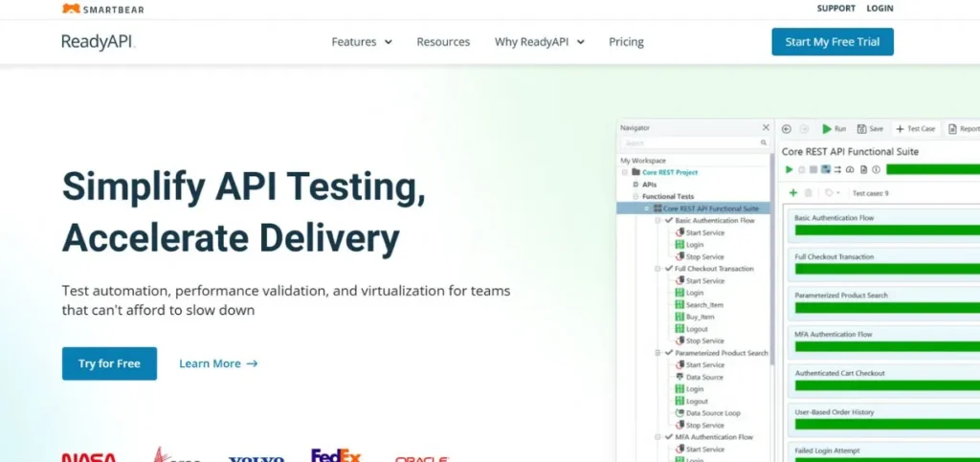Click the Run button with green arrow
The height and width of the screenshot is (462, 980).
834,128
